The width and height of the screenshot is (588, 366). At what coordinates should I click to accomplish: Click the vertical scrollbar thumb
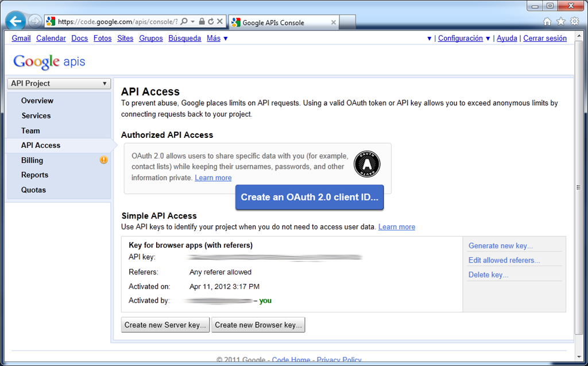pos(578,187)
